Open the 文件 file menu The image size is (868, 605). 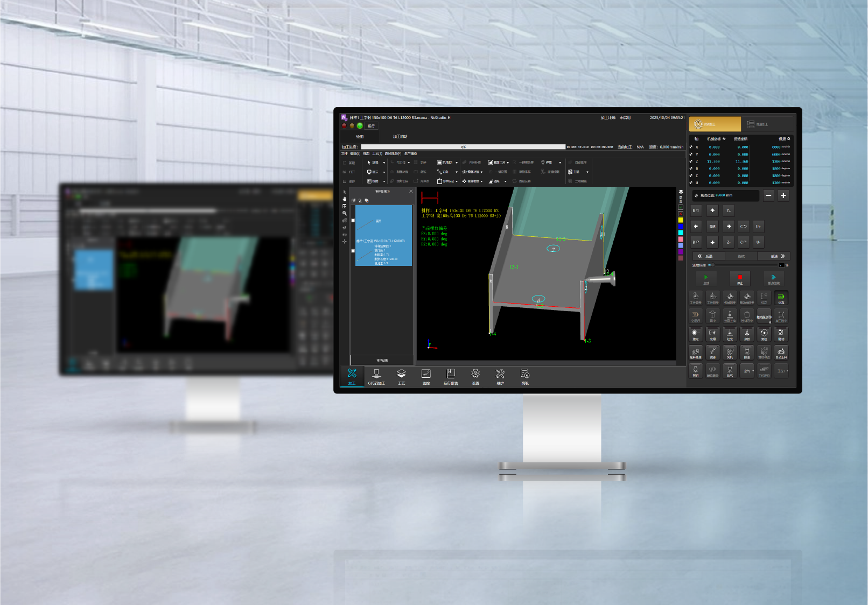345,154
